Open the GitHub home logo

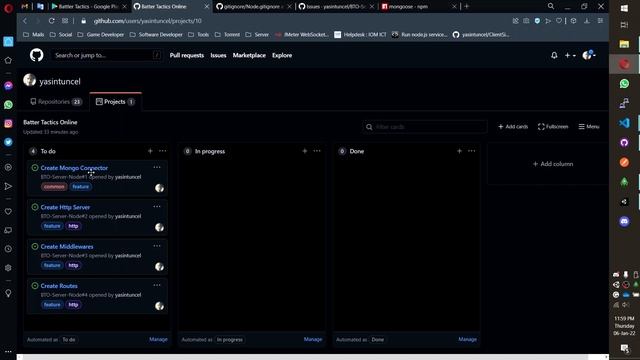pos(36,55)
